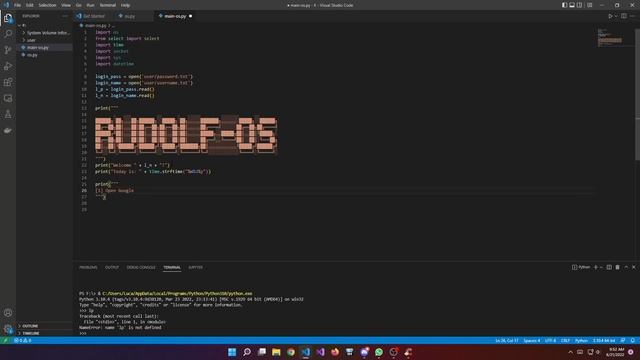Screen dimensions: 640x360
Task: Open the Search view in activity bar
Action: pos(8,33)
